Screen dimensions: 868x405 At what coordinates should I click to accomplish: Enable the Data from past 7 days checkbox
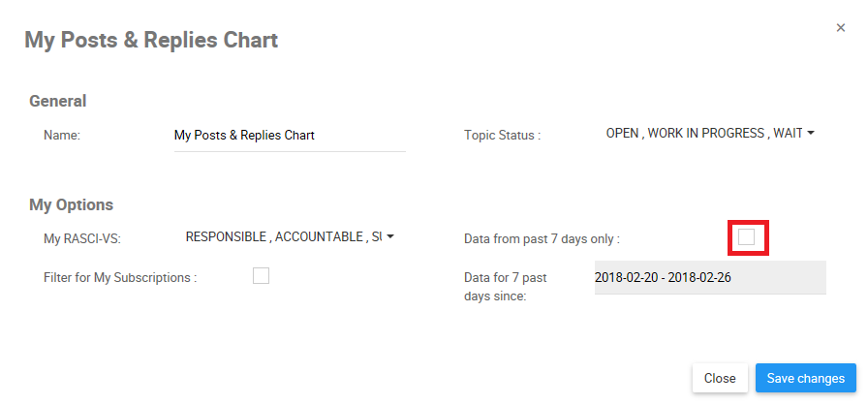(746, 237)
